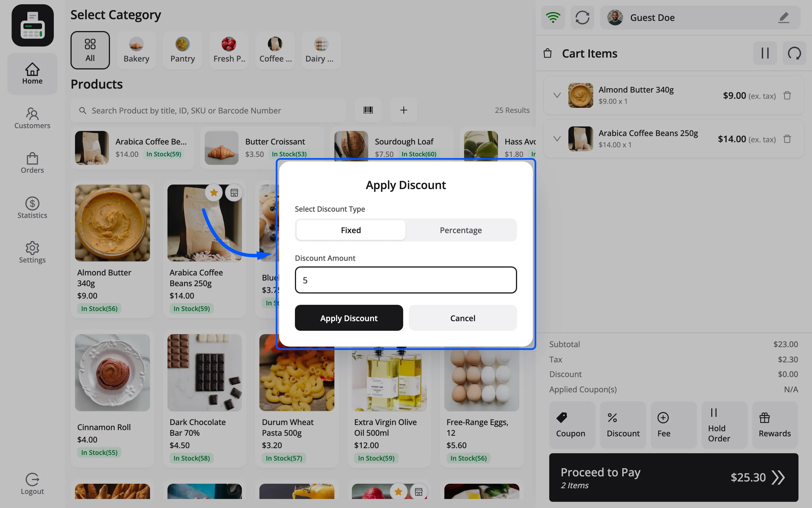Screen dimensions: 812x508
Task: Delete Arabica Coffee Beans 250g from cart
Action: point(787,139)
